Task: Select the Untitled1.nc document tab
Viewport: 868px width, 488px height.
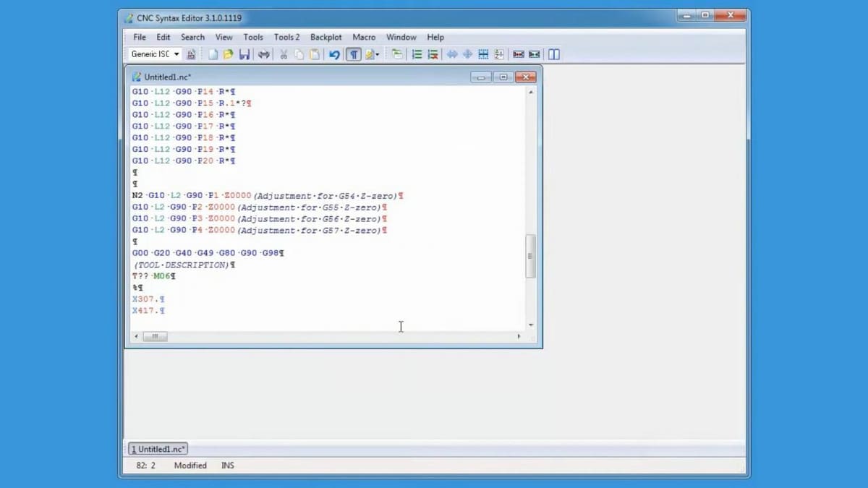Action: (x=158, y=449)
